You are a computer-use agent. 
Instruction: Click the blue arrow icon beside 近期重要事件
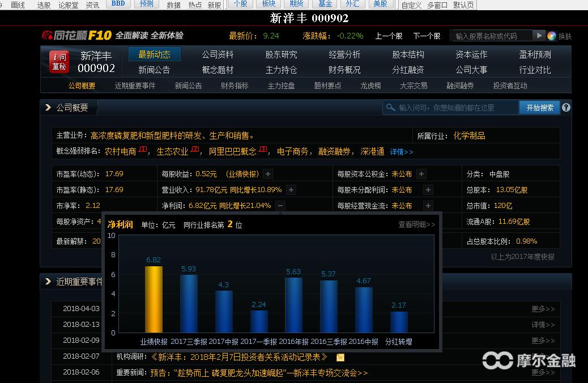click(x=47, y=281)
